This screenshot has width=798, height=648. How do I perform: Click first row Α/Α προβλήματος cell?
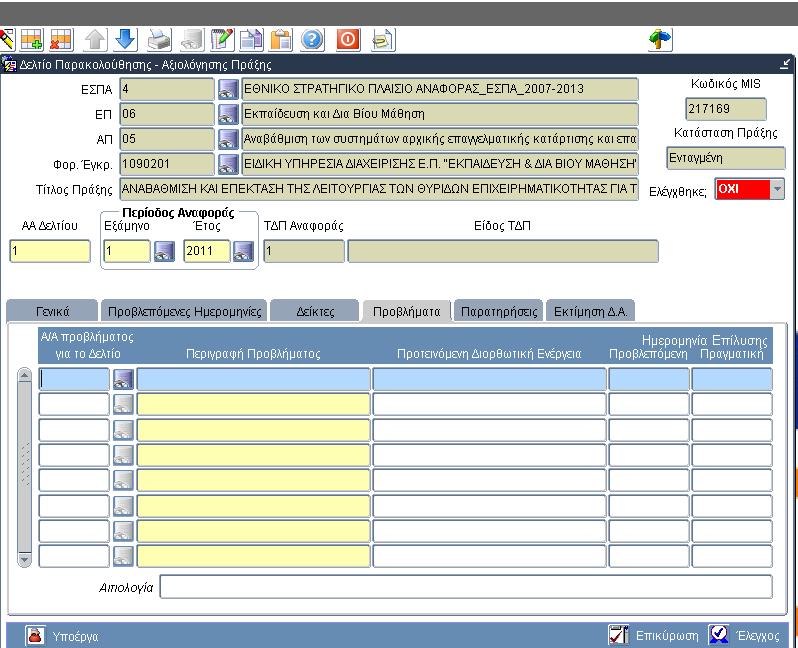tap(74, 379)
